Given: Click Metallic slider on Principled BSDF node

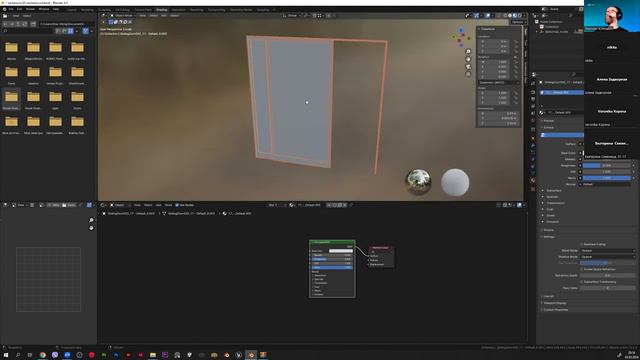Looking at the screenshot, I should [332, 255].
